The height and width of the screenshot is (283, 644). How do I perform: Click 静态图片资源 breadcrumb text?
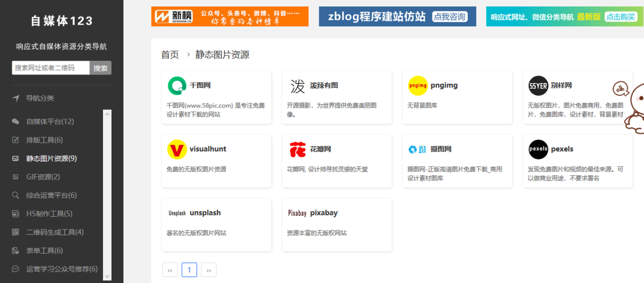coord(222,55)
